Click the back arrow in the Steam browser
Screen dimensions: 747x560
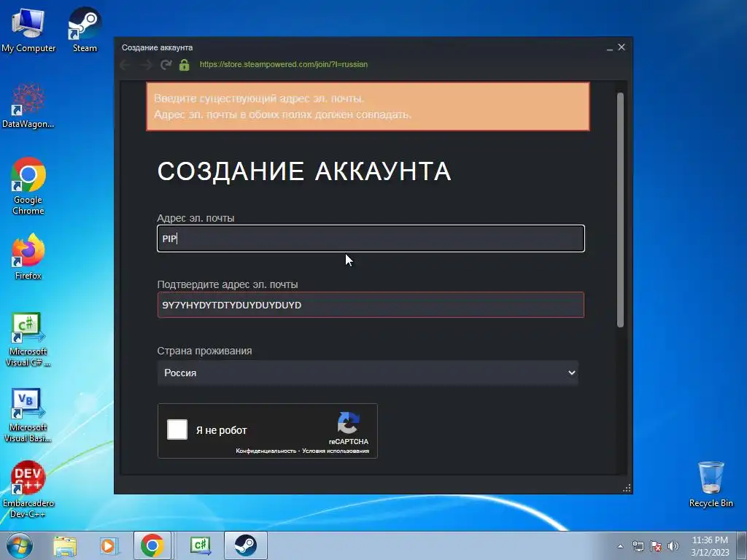[x=125, y=65]
